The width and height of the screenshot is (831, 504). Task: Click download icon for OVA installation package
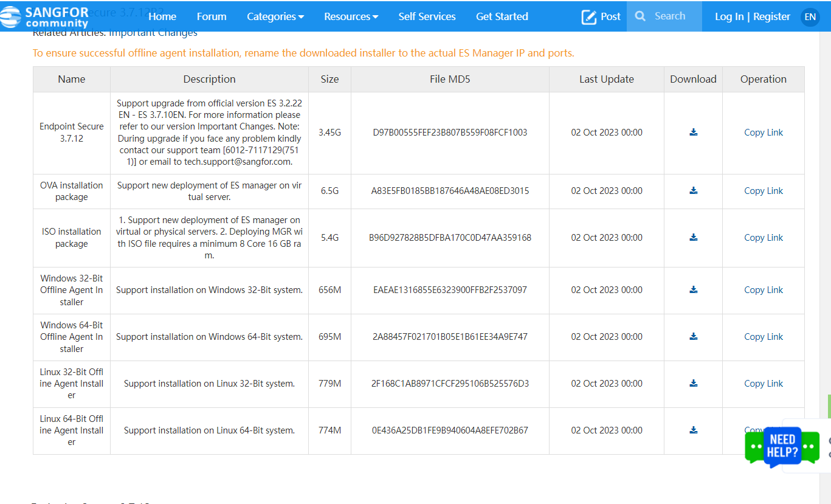tap(693, 191)
